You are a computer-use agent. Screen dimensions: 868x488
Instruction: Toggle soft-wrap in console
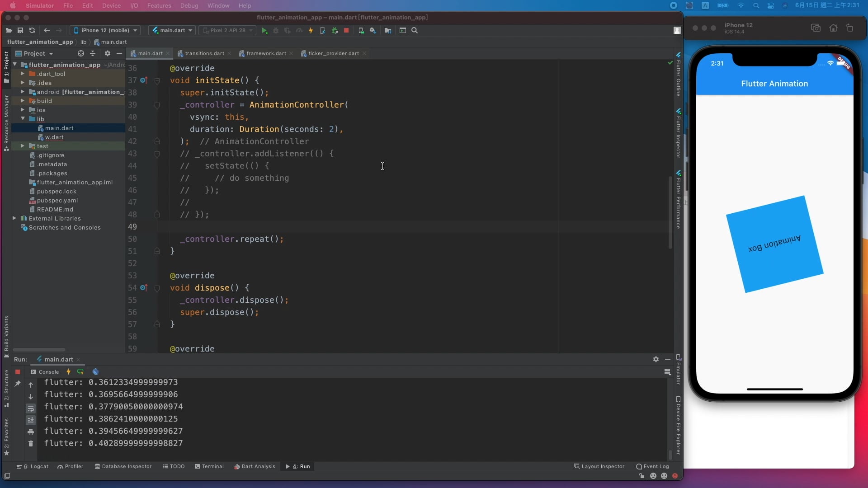[31, 409]
